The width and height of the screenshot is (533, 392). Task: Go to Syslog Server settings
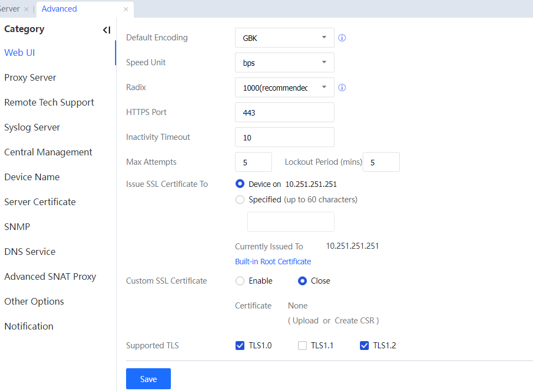[32, 127]
